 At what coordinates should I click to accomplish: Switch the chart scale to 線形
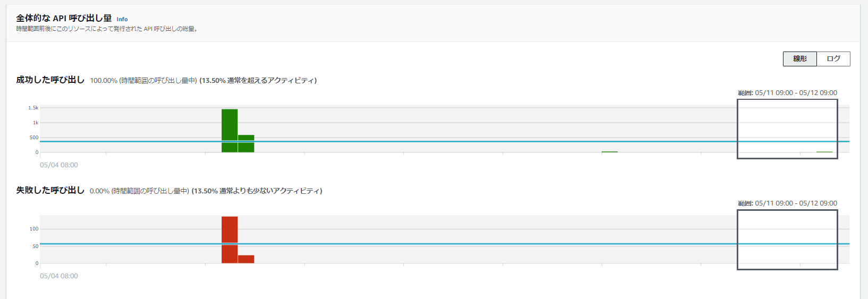coord(799,59)
